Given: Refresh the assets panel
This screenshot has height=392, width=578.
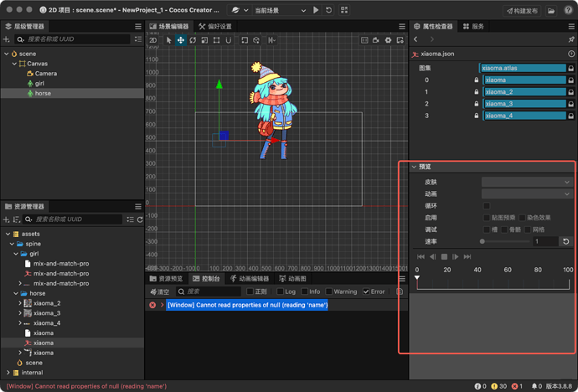Looking at the screenshot, I should [x=140, y=219].
